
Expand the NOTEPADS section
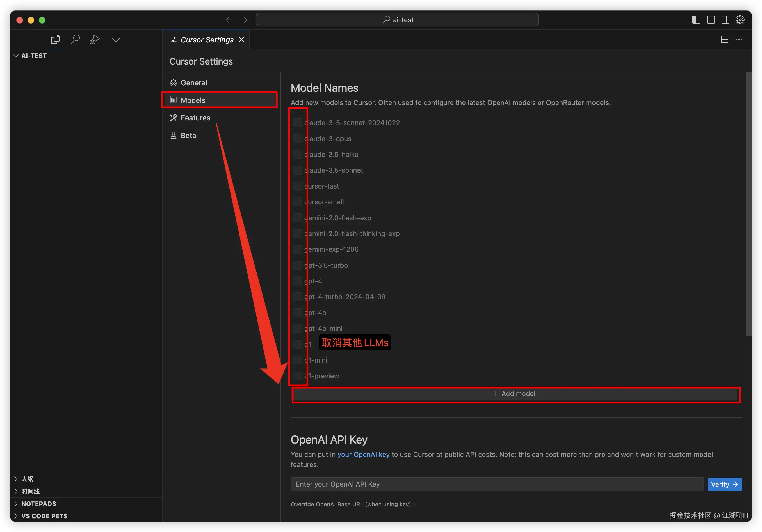38,503
